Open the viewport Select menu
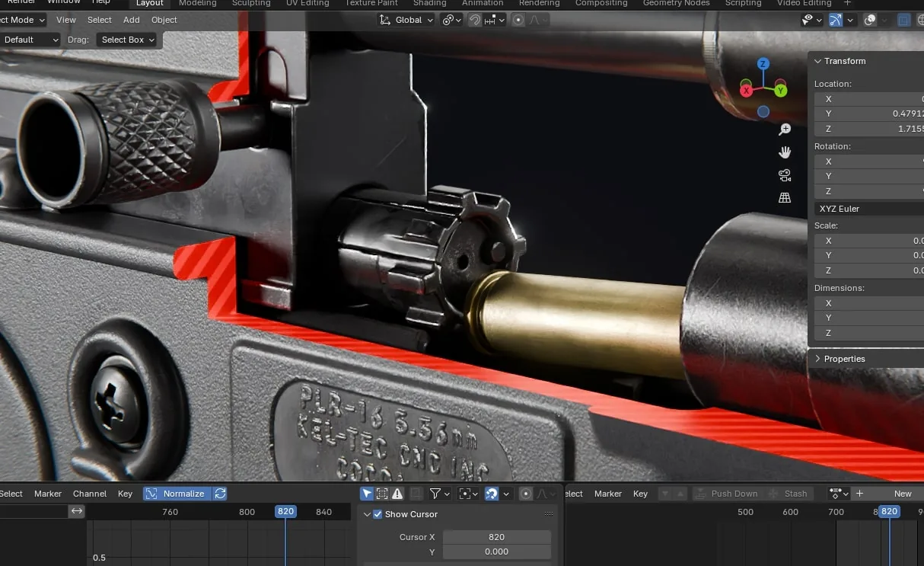This screenshot has height=566, width=924. click(100, 20)
